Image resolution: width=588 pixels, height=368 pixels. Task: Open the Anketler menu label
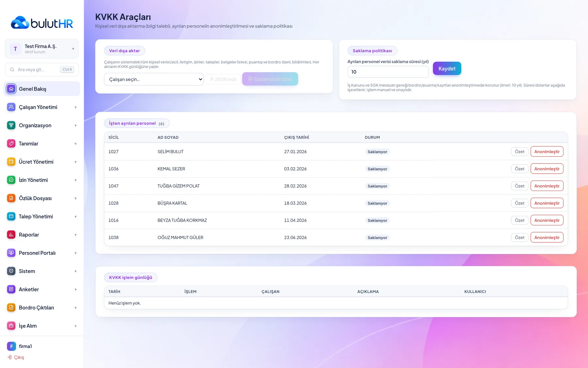coord(29,289)
